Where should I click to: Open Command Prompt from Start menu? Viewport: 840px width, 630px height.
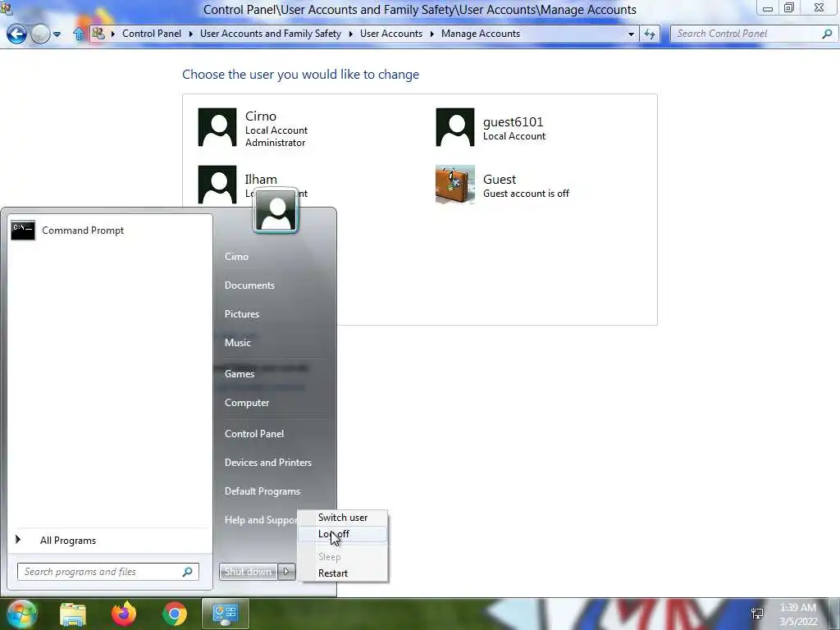[x=110, y=231]
